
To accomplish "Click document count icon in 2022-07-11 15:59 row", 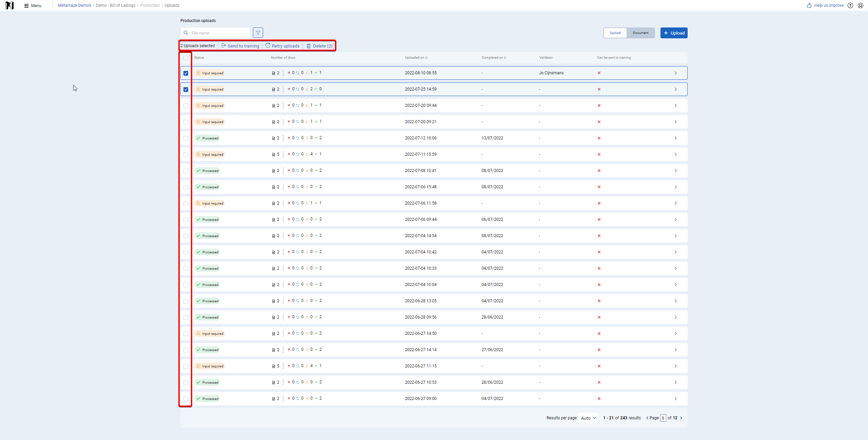I will [274, 154].
